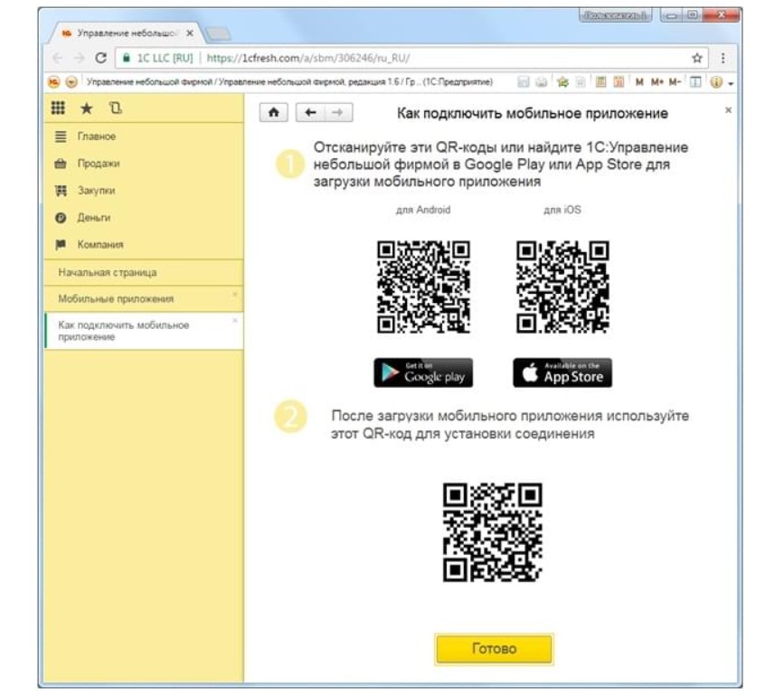784x696 pixels.
Task: Go back with the 1C left arrow
Action: pyautogui.click(x=310, y=112)
